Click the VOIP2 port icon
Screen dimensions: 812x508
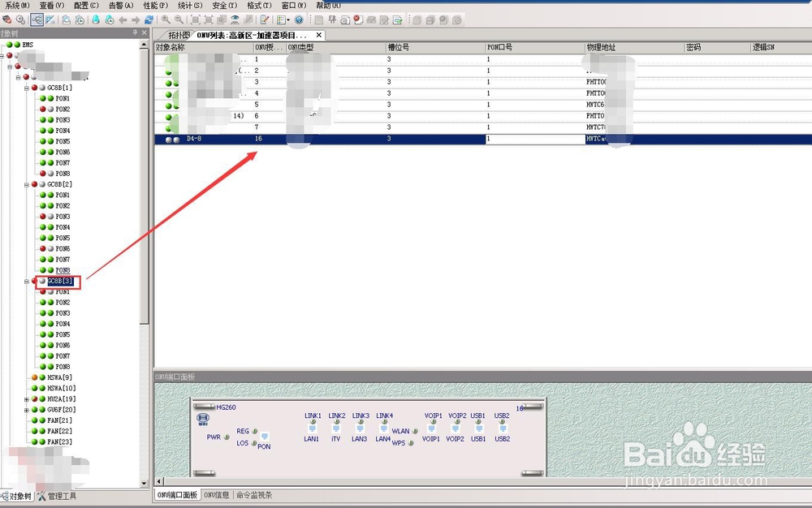click(x=456, y=428)
